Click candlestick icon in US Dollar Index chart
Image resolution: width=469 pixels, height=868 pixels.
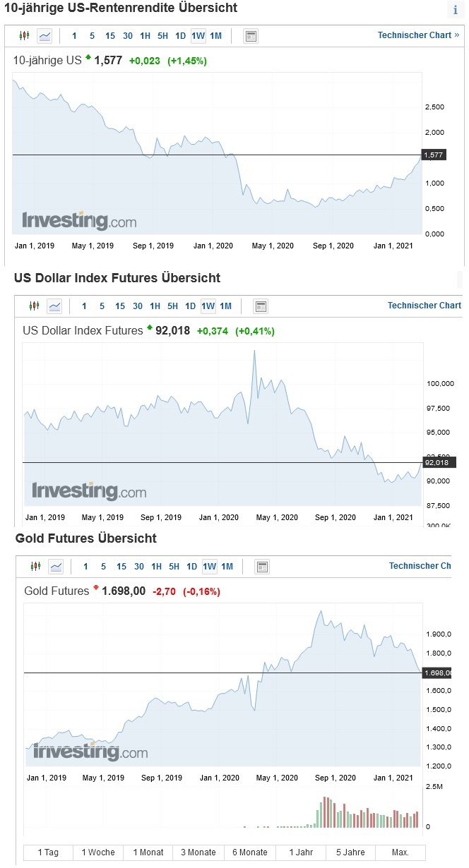point(35,306)
